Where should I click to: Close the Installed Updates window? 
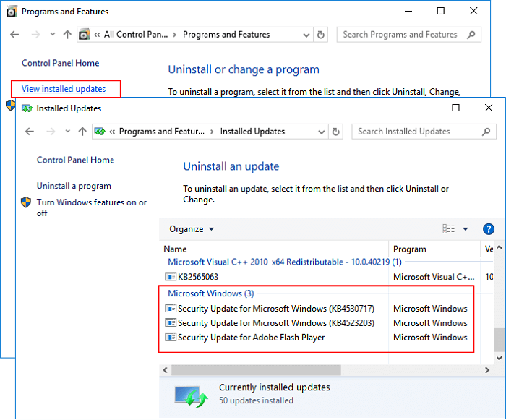(x=489, y=108)
